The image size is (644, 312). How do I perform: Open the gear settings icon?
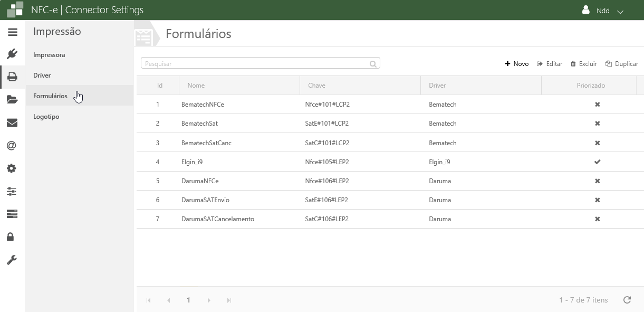[x=12, y=169]
